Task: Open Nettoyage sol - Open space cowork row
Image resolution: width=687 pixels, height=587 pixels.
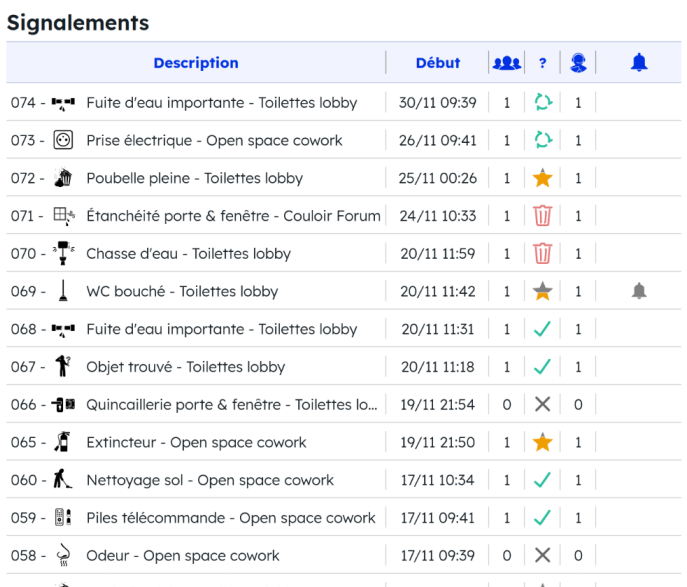Action: (x=210, y=481)
